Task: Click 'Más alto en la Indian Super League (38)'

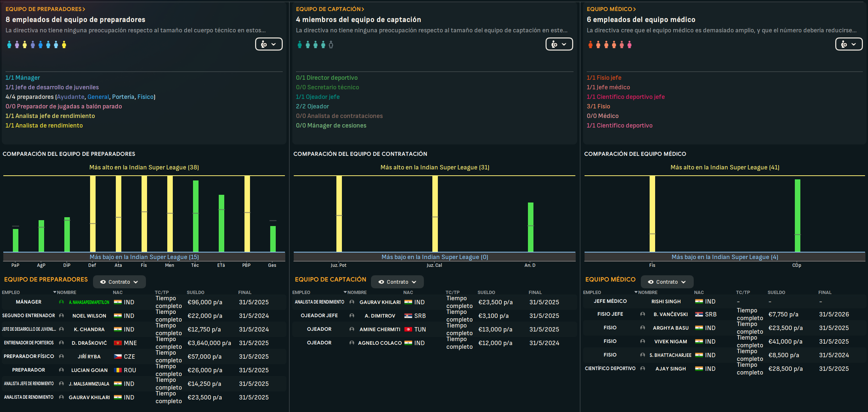Action: pos(144,167)
